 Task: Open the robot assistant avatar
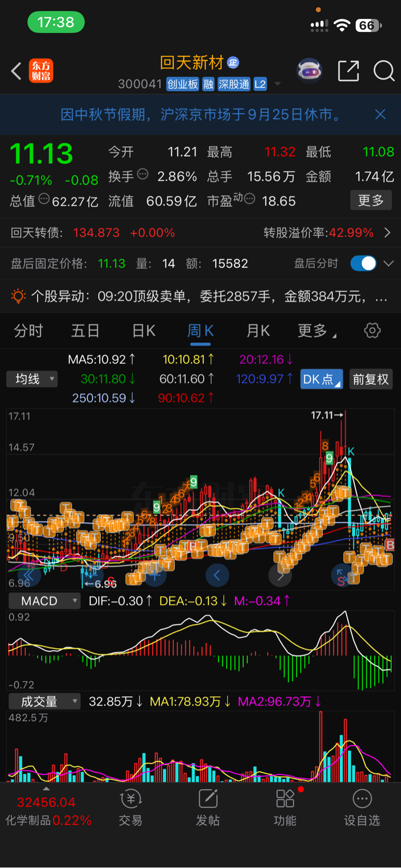pos(310,71)
